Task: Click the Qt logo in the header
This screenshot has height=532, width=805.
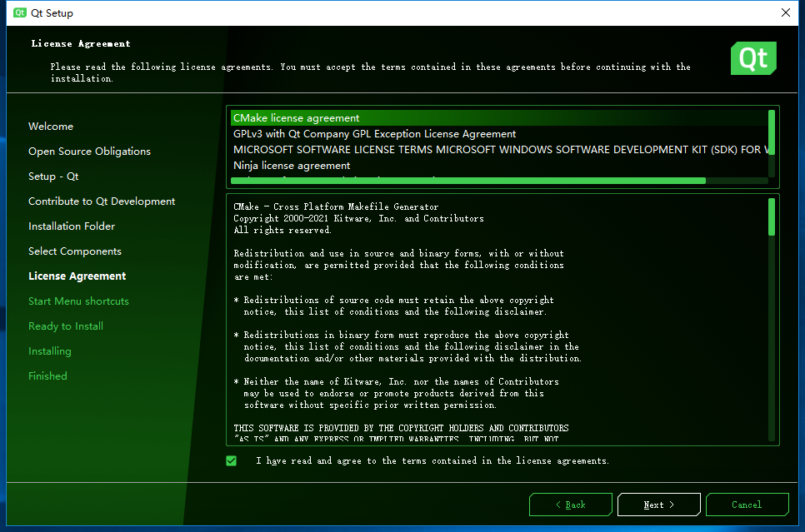Action: point(753,58)
